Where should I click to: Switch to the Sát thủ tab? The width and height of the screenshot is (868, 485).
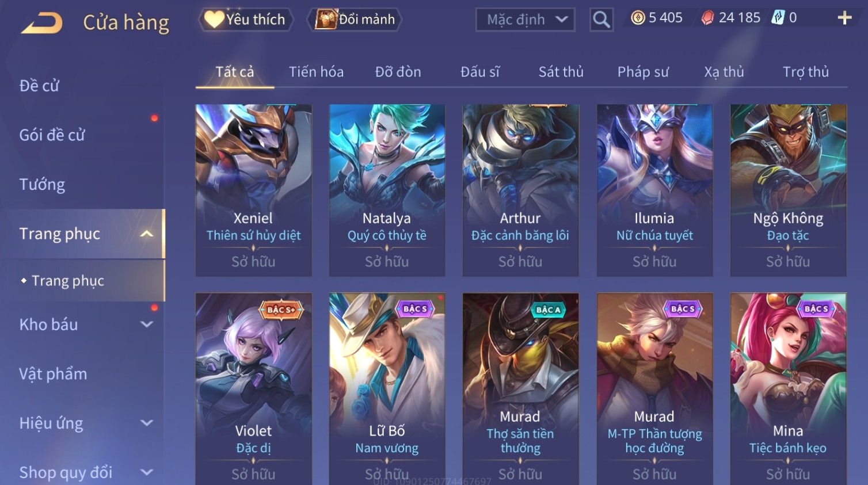(561, 72)
